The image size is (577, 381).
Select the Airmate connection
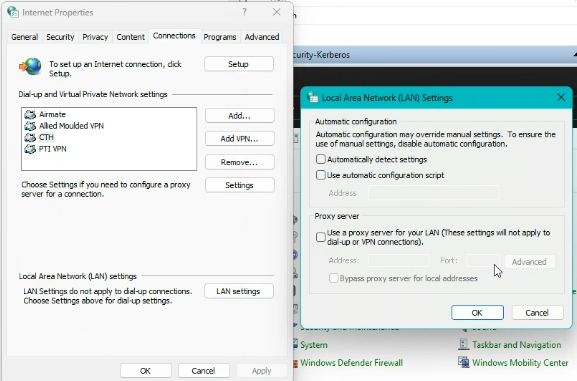pos(52,114)
